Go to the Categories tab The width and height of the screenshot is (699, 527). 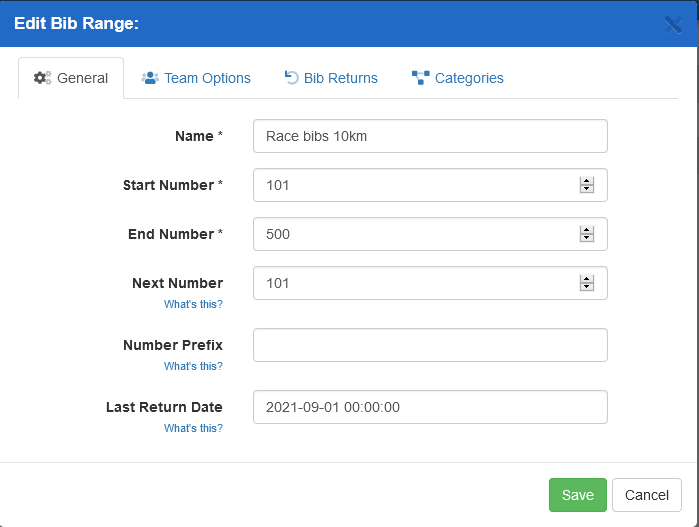click(x=468, y=78)
